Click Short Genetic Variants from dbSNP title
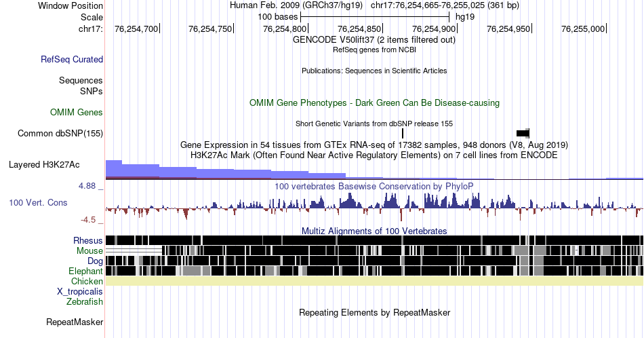This screenshot has width=644, height=338. (374, 124)
